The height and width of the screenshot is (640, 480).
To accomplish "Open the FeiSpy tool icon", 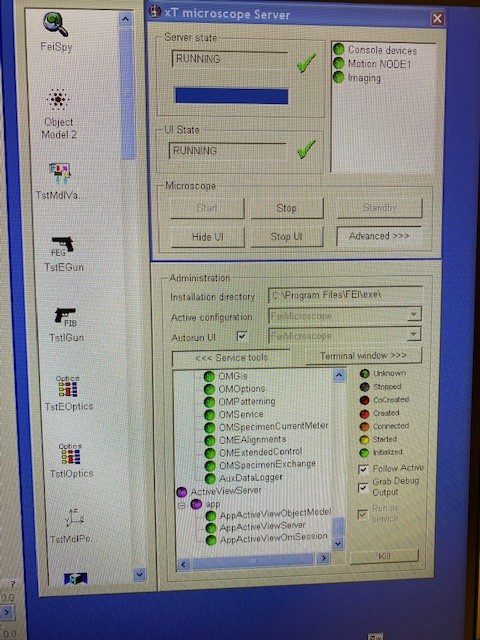I will tap(55, 24).
